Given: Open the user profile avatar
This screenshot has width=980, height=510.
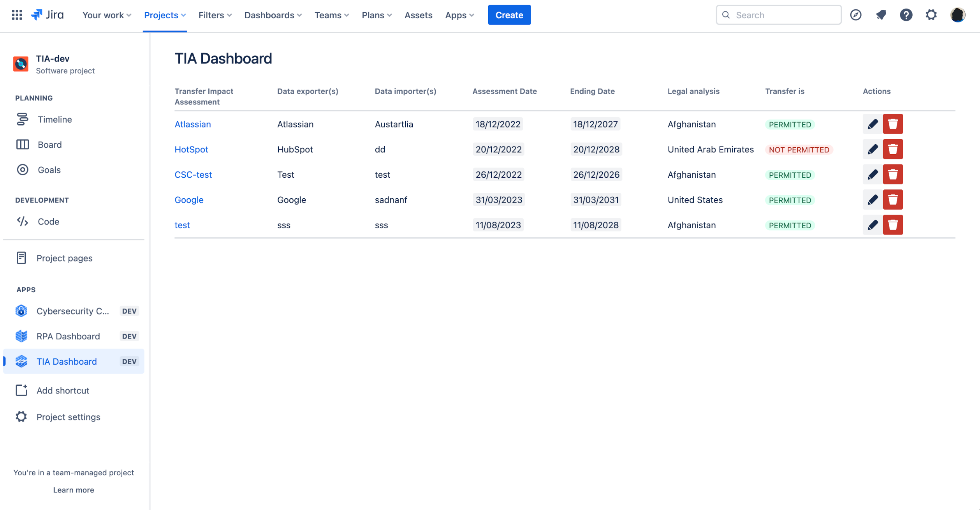Looking at the screenshot, I should click(957, 15).
